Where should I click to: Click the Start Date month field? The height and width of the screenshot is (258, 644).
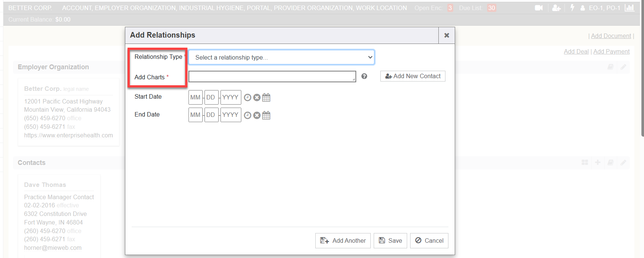(195, 98)
